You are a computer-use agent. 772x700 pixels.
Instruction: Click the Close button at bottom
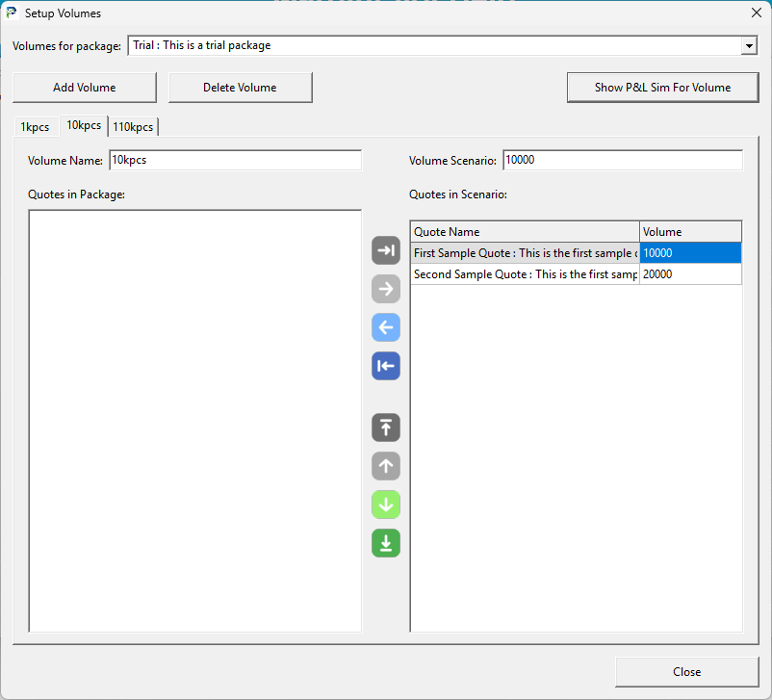[x=686, y=672]
